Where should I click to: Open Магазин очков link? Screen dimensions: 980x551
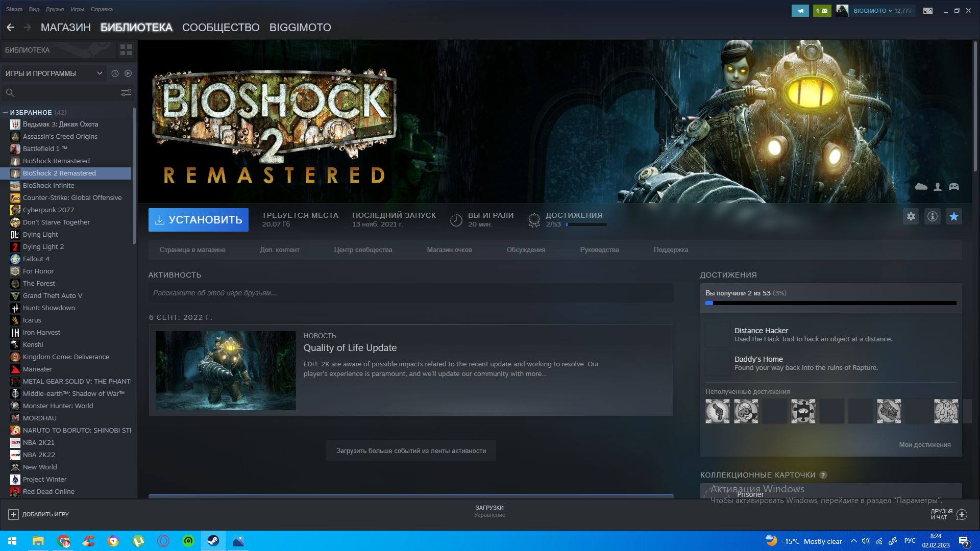449,250
